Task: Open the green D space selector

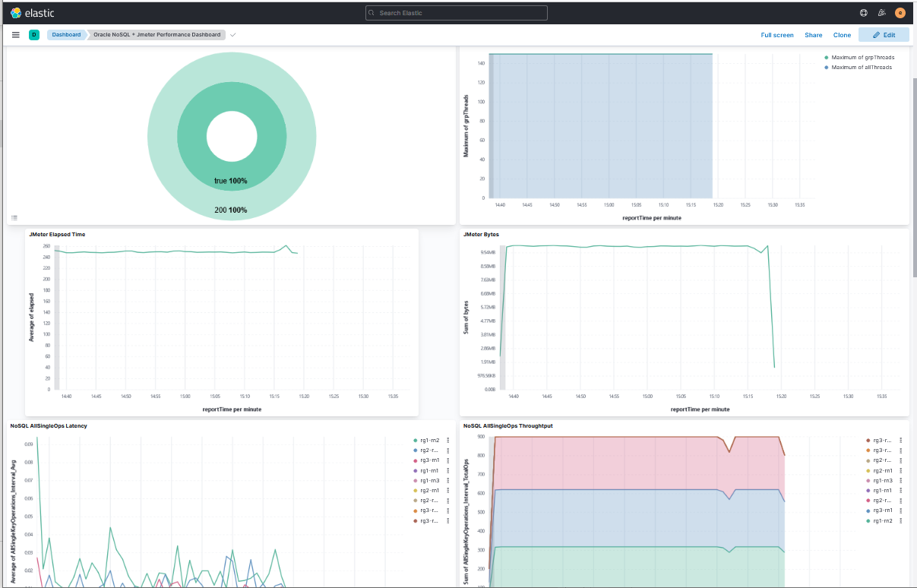Action: [34, 35]
